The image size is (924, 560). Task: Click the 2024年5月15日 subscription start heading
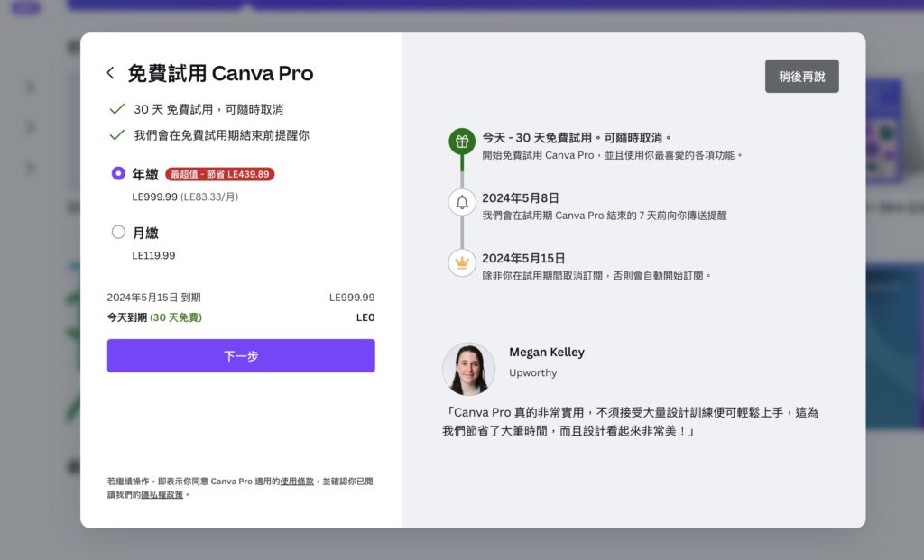523,258
